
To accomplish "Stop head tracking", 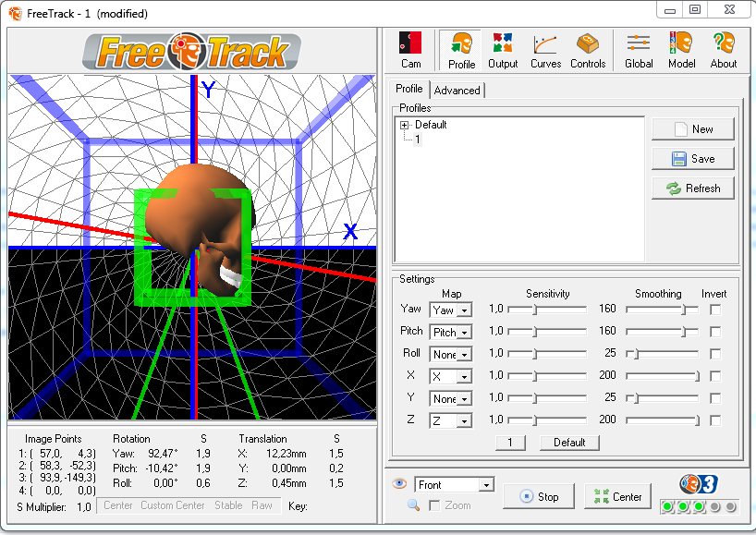I will coord(539,496).
